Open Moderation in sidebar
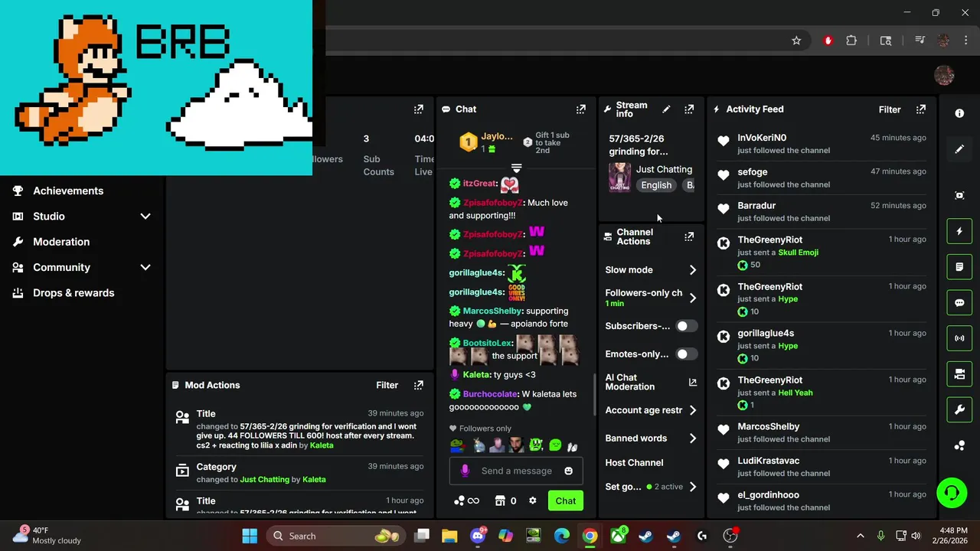Image resolution: width=980 pixels, height=551 pixels. pyautogui.click(x=61, y=242)
